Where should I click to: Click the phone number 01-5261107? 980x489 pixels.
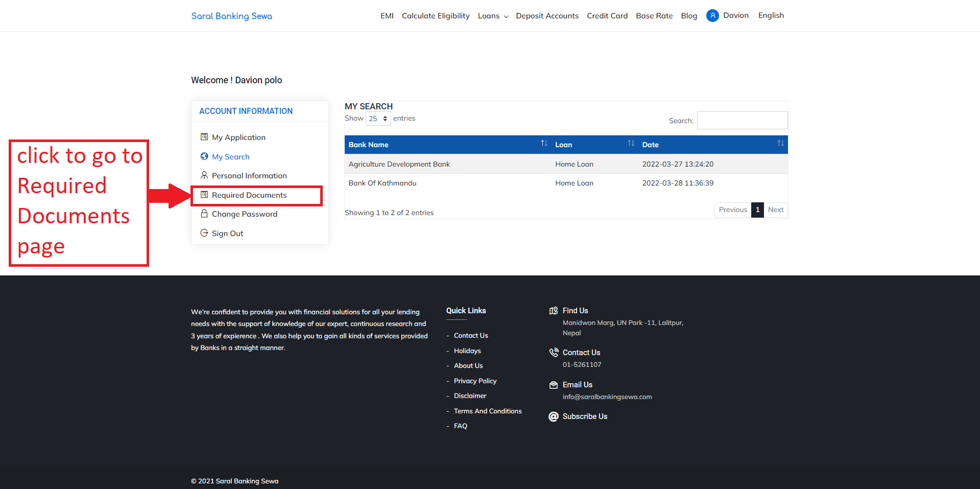pyautogui.click(x=582, y=365)
